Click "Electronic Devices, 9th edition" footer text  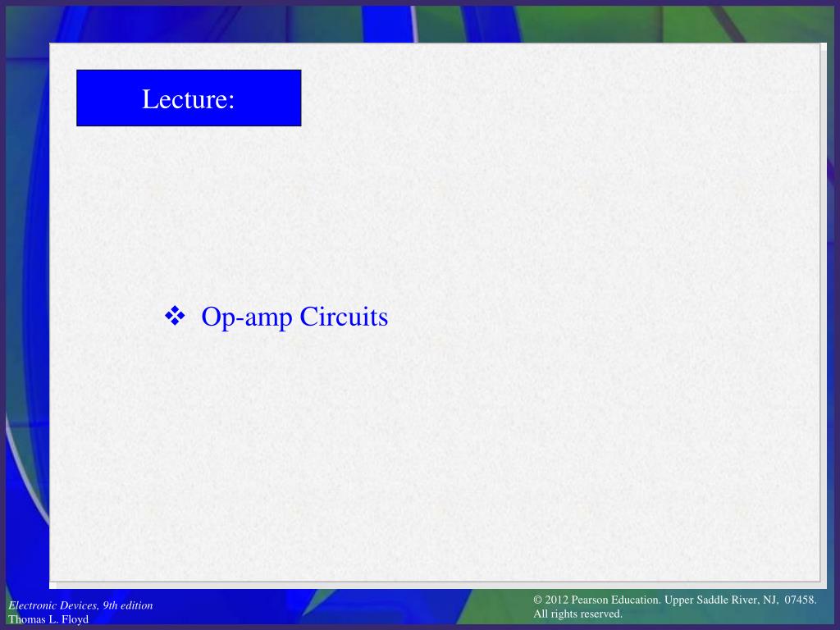(x=80, y=605)
